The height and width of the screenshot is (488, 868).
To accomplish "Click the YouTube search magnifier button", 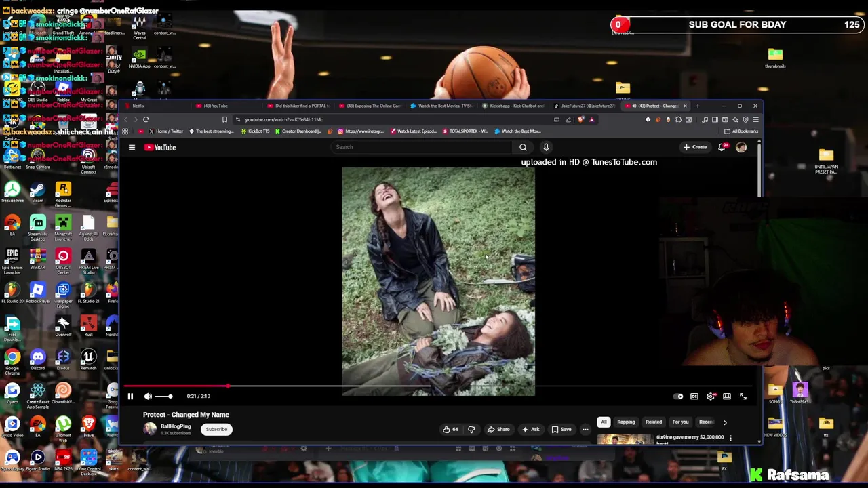I will [x=523, y=147].
